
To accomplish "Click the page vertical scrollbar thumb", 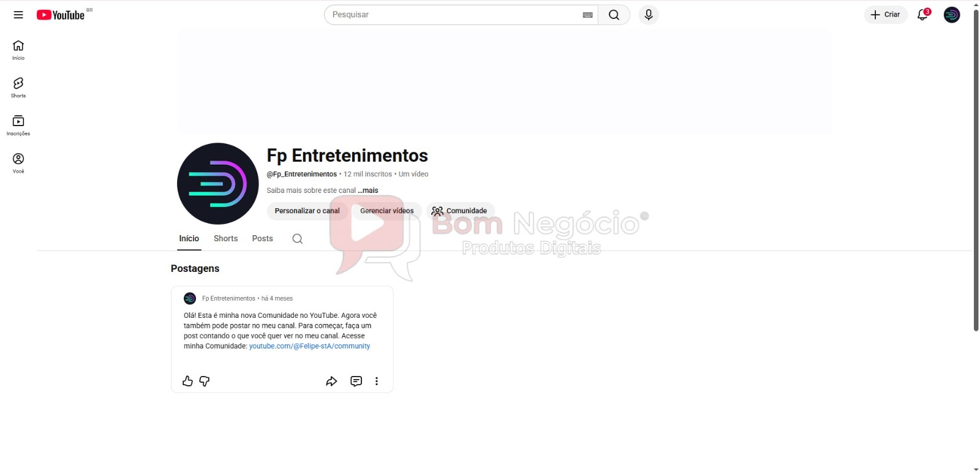I will click(976, 170).
